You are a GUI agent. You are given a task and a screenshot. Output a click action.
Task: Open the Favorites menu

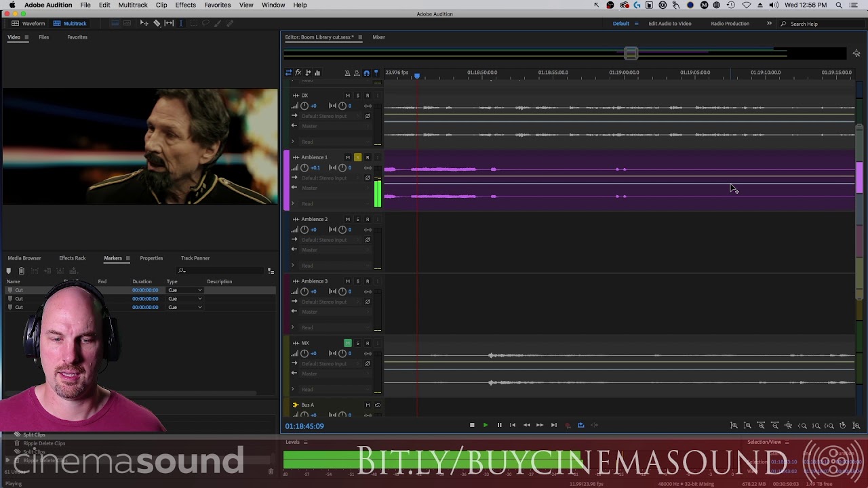(217, 5)
